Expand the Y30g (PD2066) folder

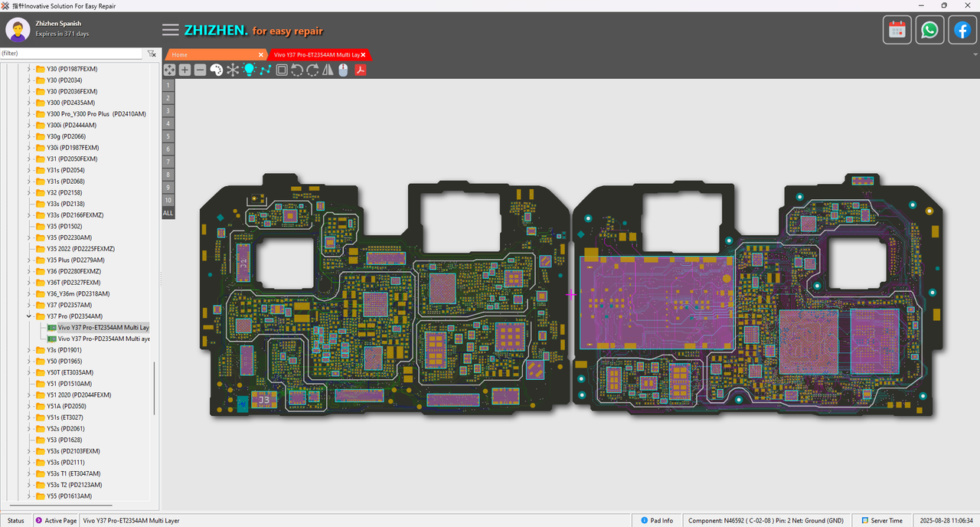[29, 136]
